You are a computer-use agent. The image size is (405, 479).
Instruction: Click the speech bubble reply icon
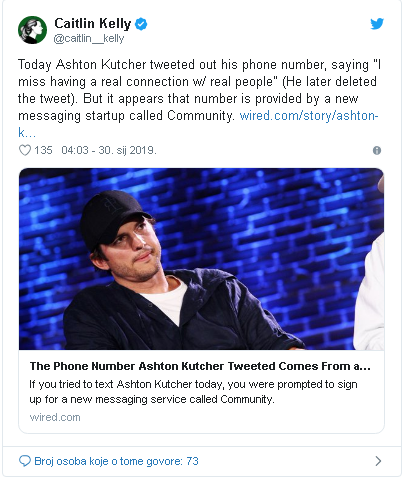pyautogui.click(x=25, y=461)
